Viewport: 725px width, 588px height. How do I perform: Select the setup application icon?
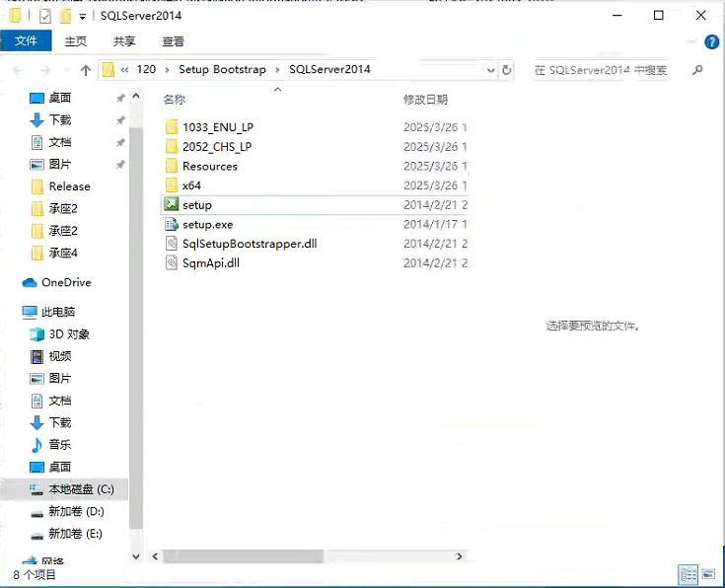[x=172, y=204]
